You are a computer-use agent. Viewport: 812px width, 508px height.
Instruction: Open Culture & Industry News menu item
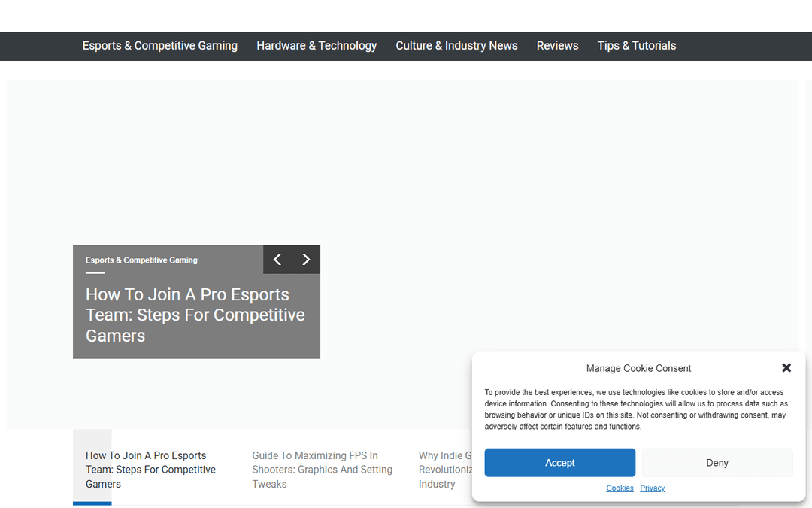coord(456,46)
